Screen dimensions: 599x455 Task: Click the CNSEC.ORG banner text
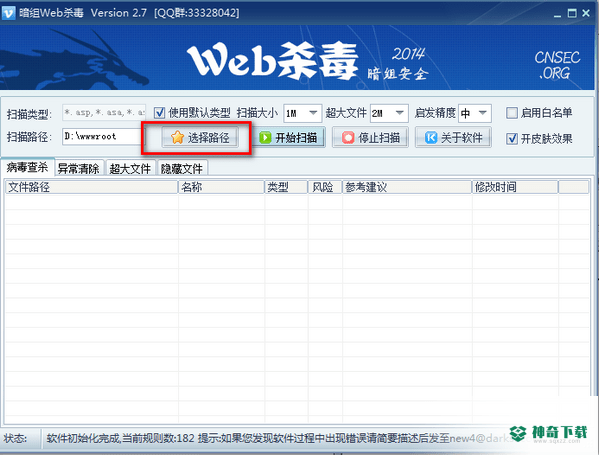click(x=557, y=65)
